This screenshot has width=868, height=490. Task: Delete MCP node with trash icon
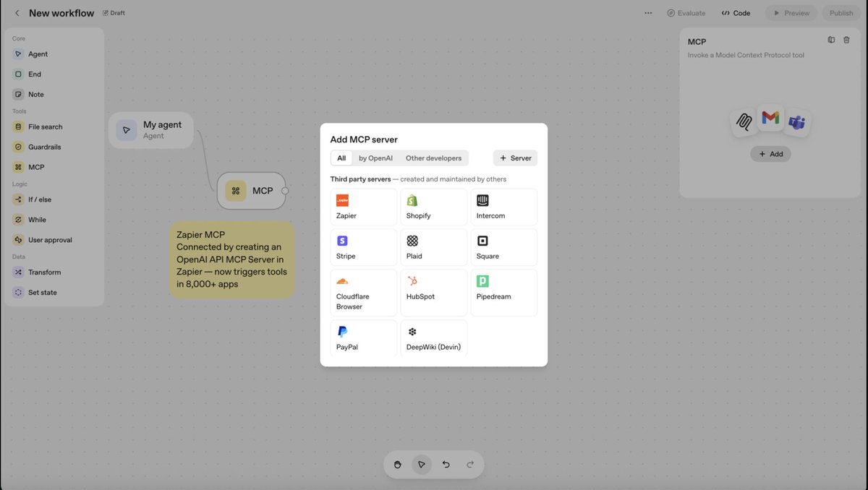tap(847, 40)
